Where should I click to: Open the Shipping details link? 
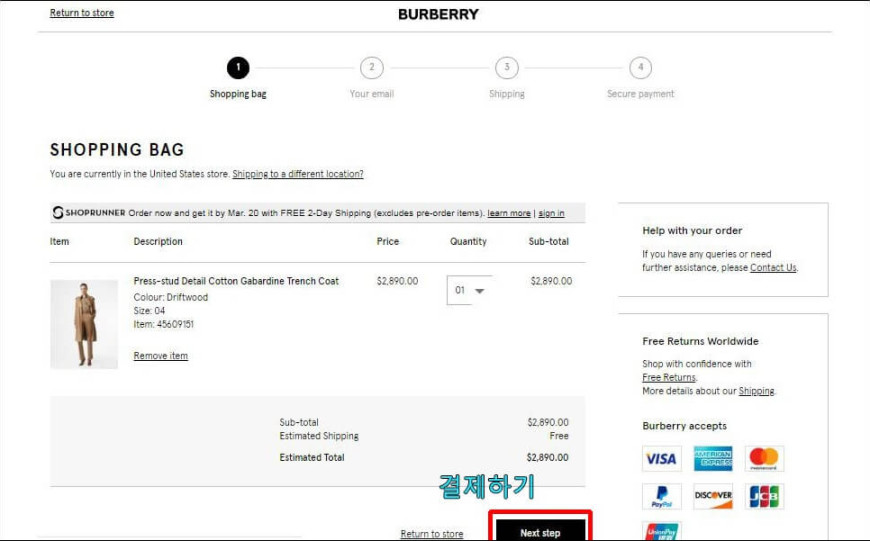click(x=756, y=391)
